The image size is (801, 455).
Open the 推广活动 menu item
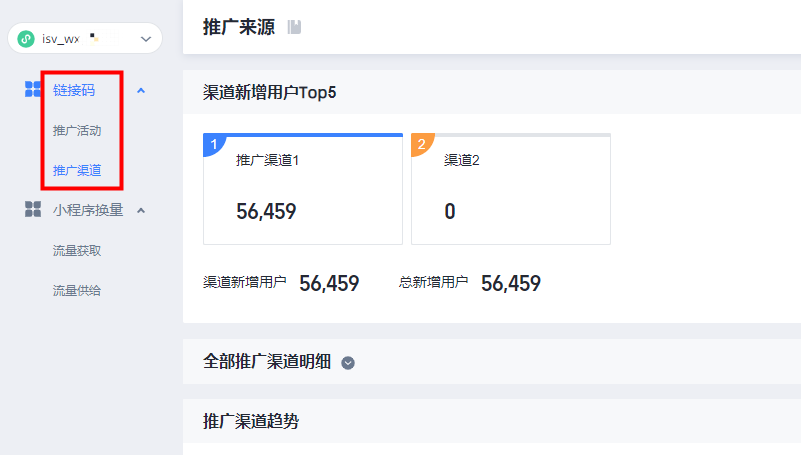tap(77, 130)
